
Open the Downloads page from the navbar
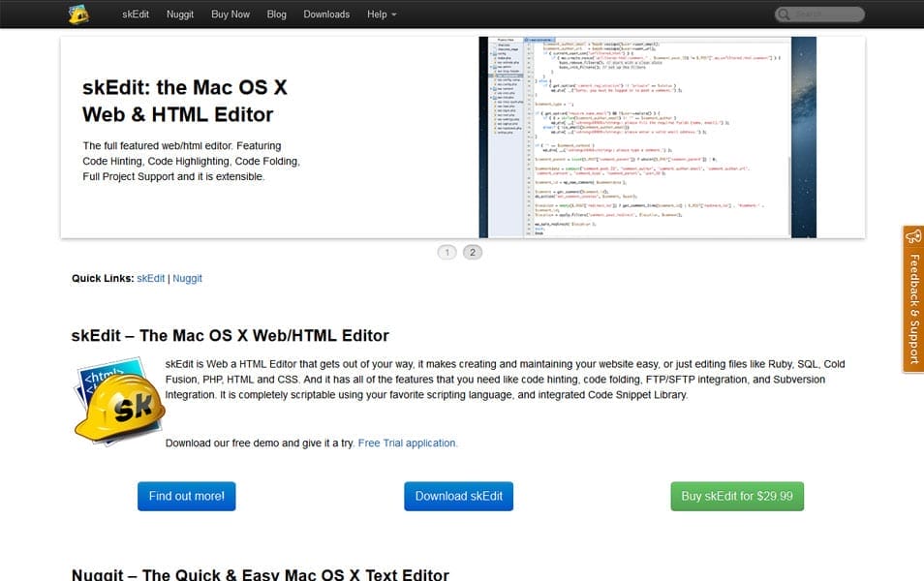[326, 15]
